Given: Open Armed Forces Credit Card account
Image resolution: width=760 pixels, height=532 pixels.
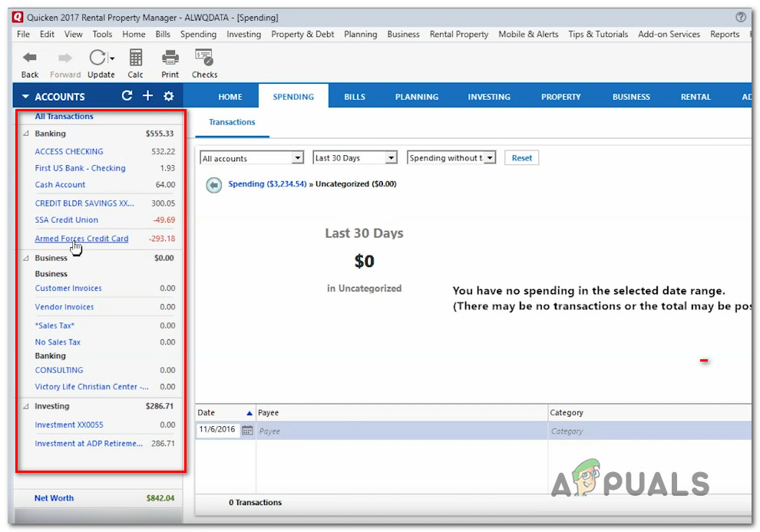Looking at the screenshot, I should pos(81,239).
